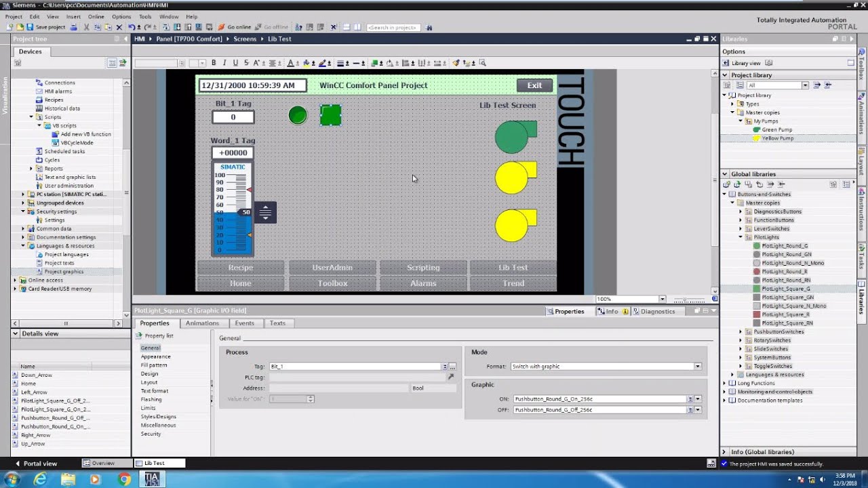The width and height of the screenshot is (868, 488).
Task: Click the tag browse button next to Bit_1
Action: coord(452,367)
